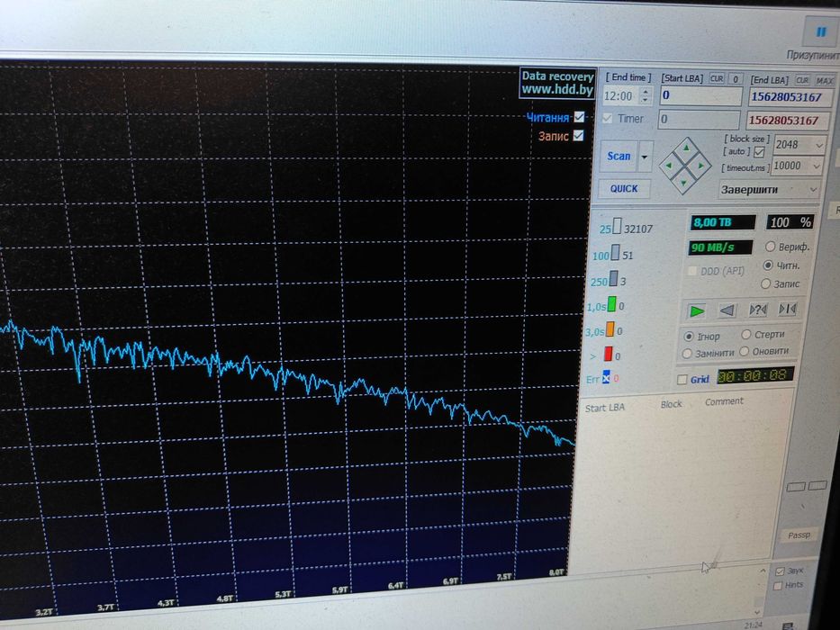Select the Читн. radio button
Screen dimensions: 840x630
[768, 265]
